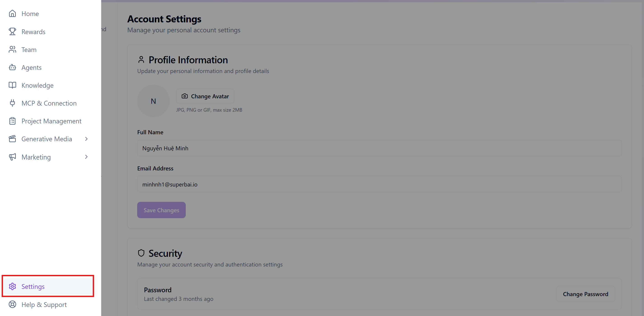The width and height of the screenshot is (644, 316).
Task: Focus the Full Name input field
Action: 379,148
